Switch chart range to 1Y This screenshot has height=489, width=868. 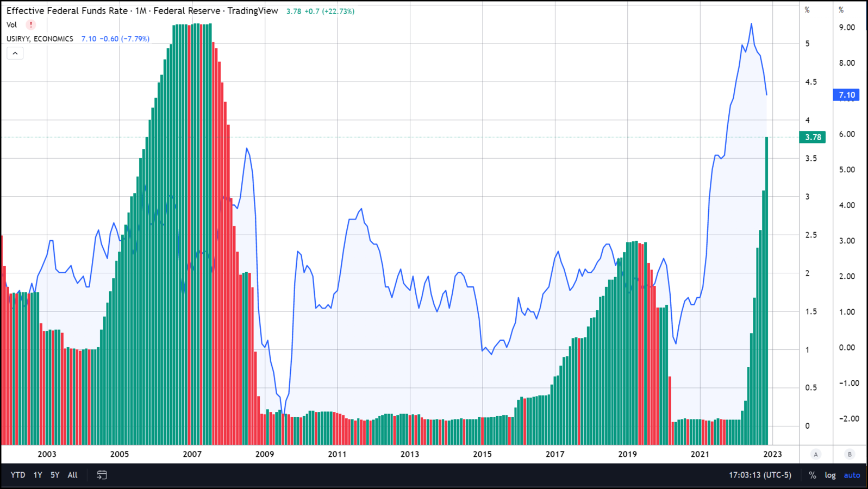tap(38, 475)
